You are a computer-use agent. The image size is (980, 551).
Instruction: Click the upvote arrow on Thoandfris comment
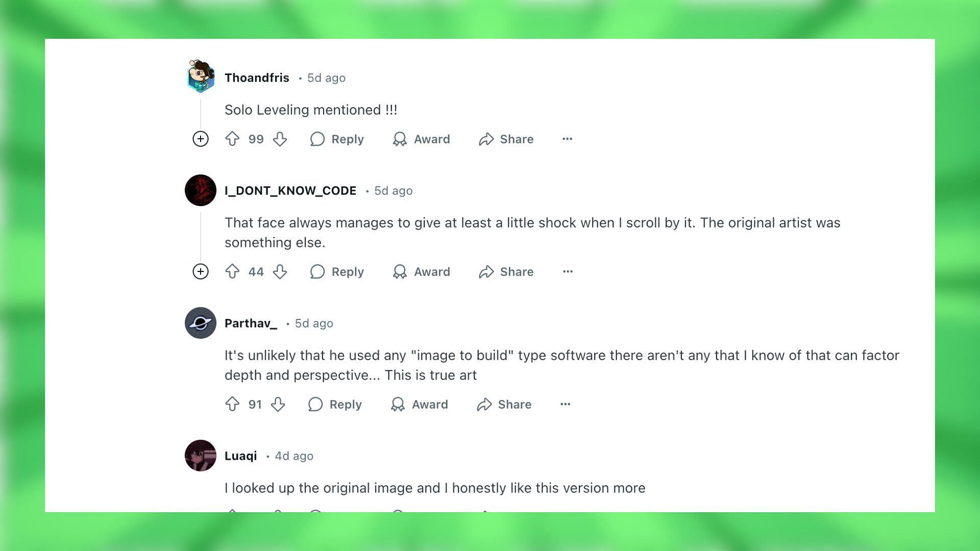pyautogui.click(x=232, y=139)
